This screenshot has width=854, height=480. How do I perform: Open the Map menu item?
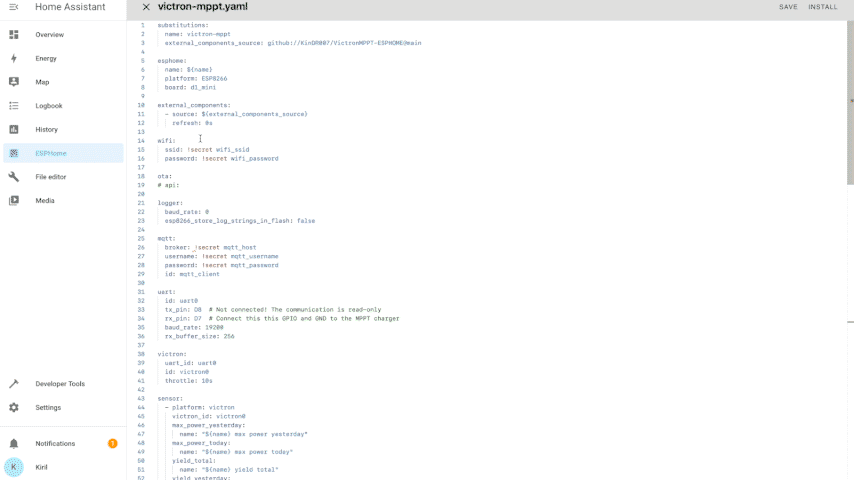pyautogui.click(x=42, y=82)
